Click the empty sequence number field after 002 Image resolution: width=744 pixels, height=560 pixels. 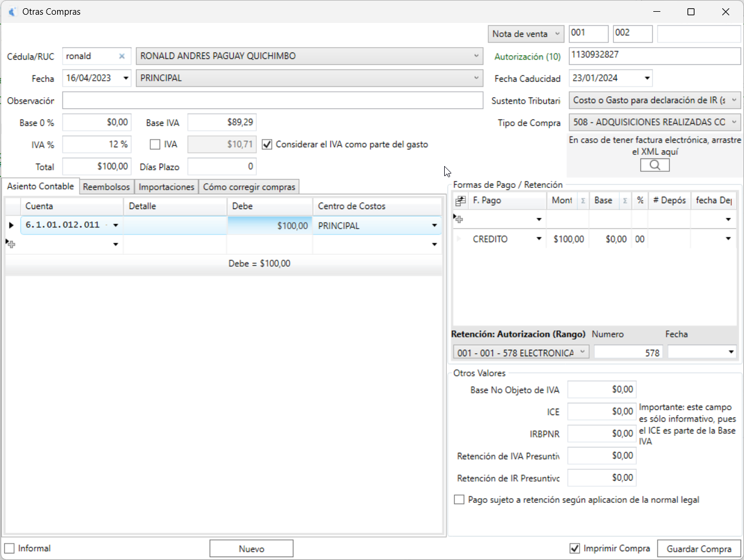click(699, 34)
